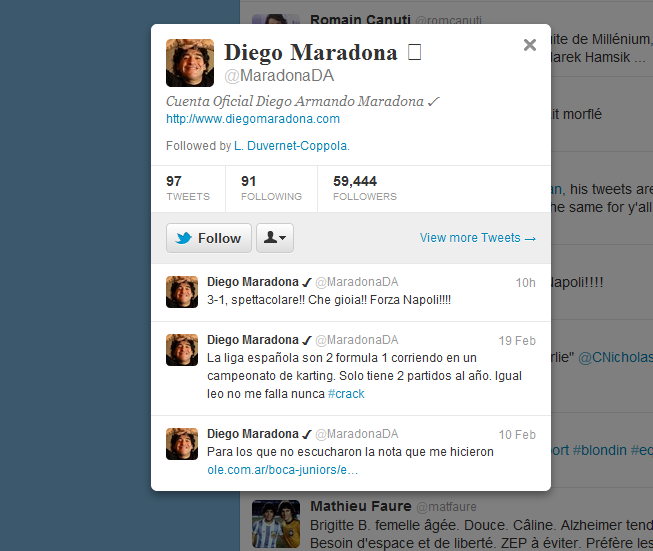Open the 59,444 Followers list
This screenshot has height=551, width=653.
point(364,188)
